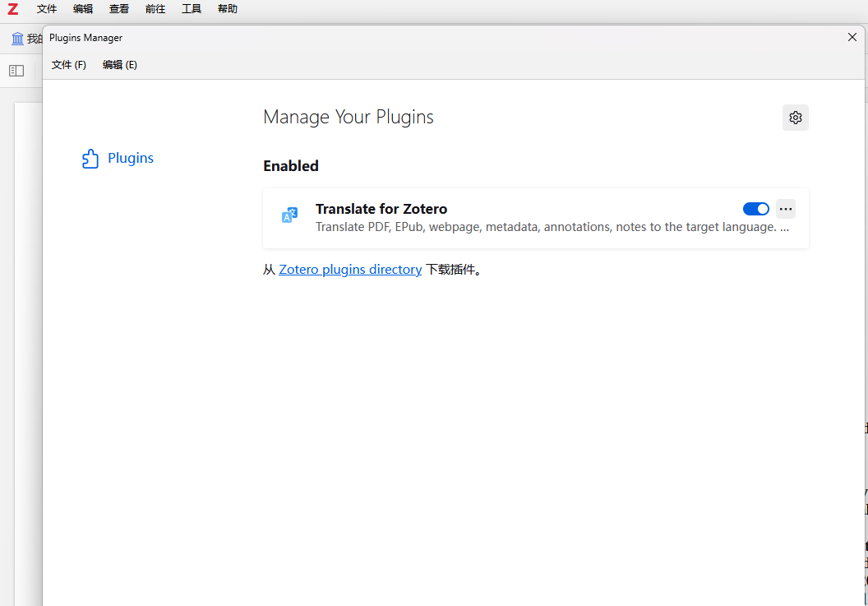Click the Translate PDF, EPub description text
The height and width of the screenshot is (606, 868).
click(552, 227)
